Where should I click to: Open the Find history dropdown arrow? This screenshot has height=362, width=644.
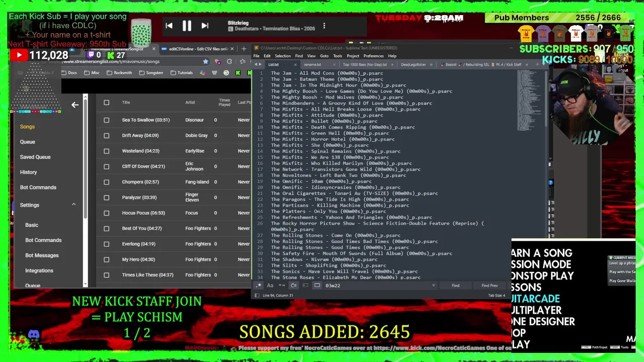(x=433, y=286)
